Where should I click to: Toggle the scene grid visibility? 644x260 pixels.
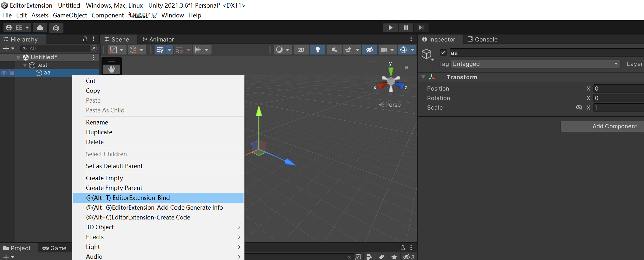[x=160, y=50]
